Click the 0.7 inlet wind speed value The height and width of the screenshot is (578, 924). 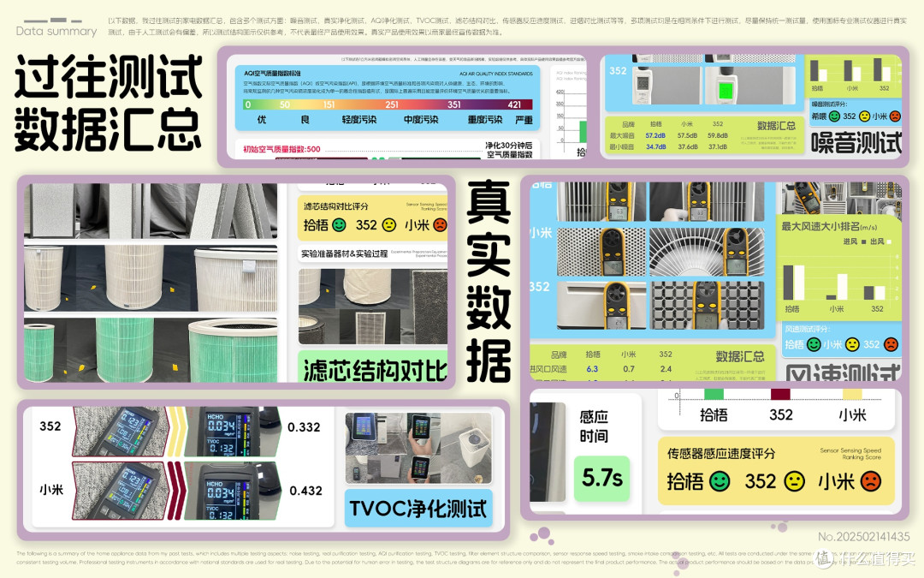[629, 368]
